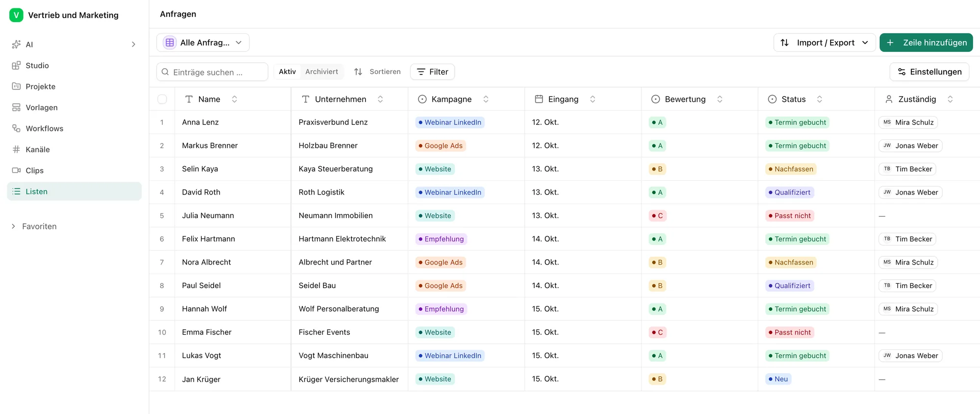Click Tim Becker assignee for Paul Seidel
This screenshot has width=980, height=414.
click(907, 286)
